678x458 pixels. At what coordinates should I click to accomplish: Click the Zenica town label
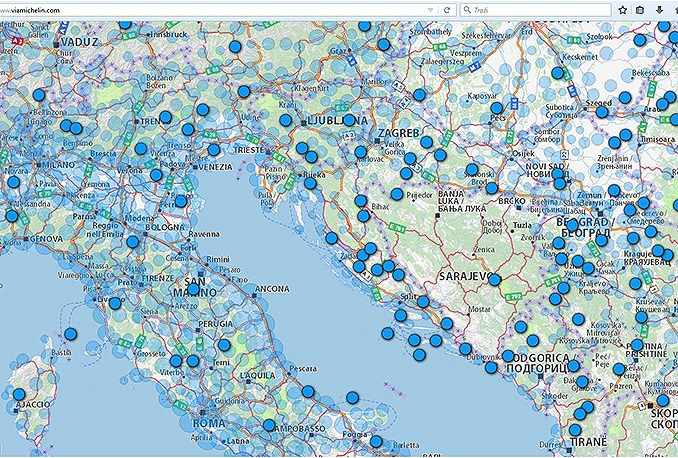click(484, 250)
